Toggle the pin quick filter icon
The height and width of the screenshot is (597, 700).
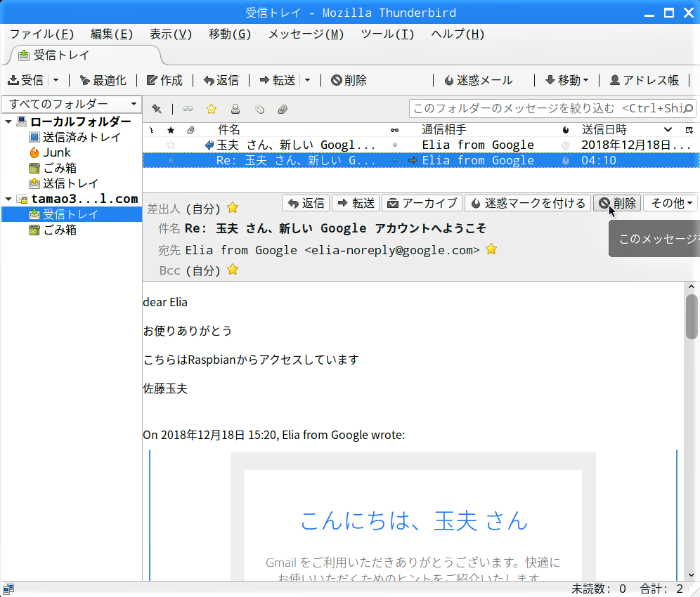157,109
